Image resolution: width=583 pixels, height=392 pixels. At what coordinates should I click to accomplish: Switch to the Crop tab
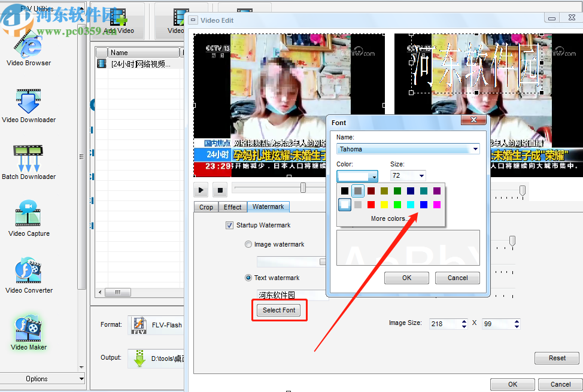click(206, 207)
